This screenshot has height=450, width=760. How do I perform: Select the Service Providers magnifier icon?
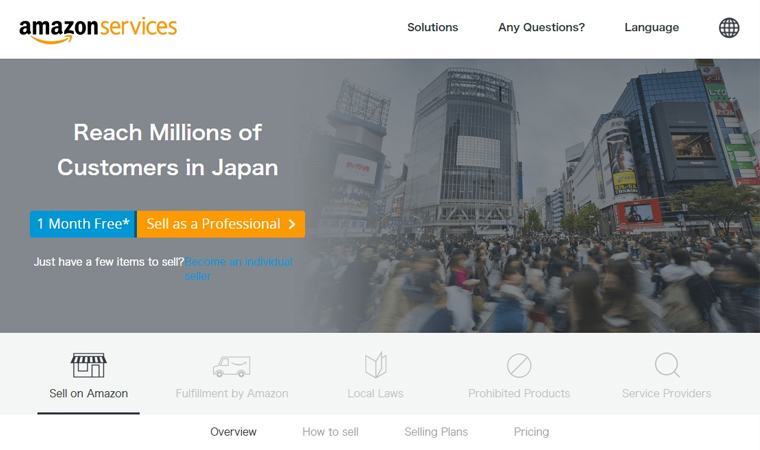666,365
